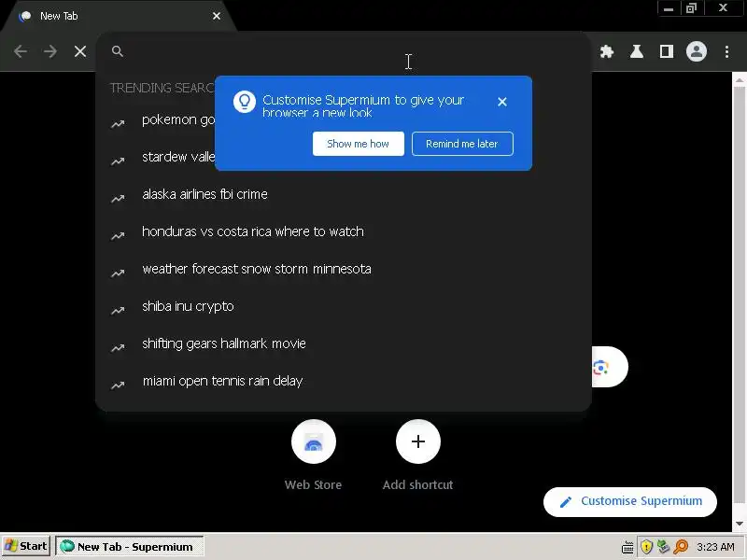Image resolution: width=747 pixels, height=560 pixels.
Task: Click the Add shortcut plus button
Action: 417,441
